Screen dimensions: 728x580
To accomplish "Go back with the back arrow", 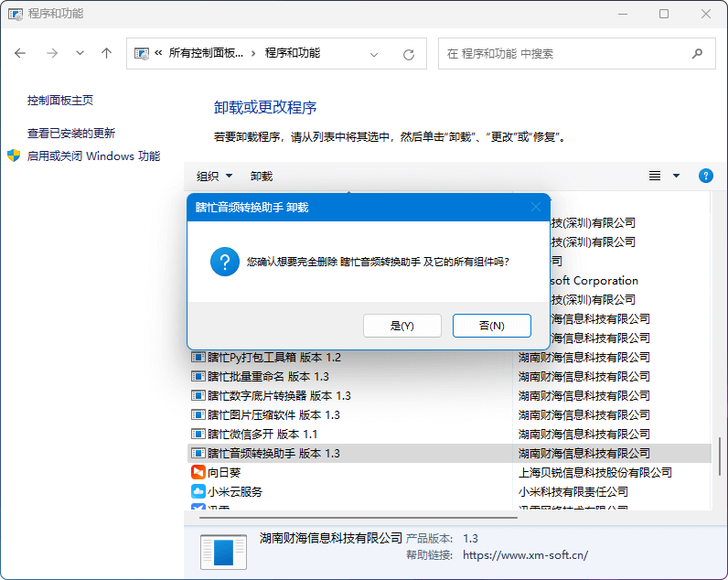I will pos(20,53).
